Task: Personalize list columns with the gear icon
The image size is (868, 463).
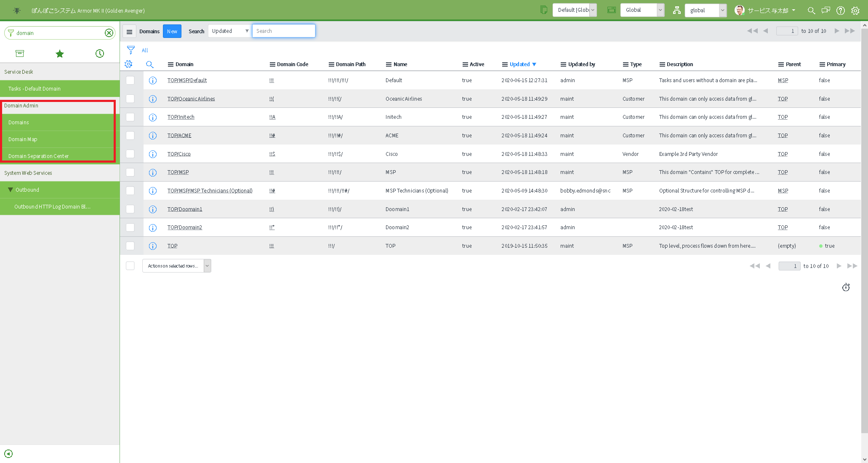Action: 129,64
